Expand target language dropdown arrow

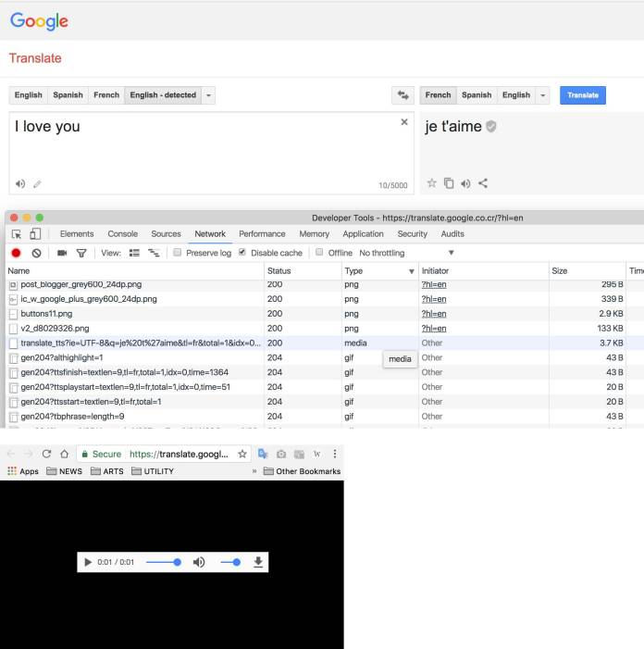542,95
